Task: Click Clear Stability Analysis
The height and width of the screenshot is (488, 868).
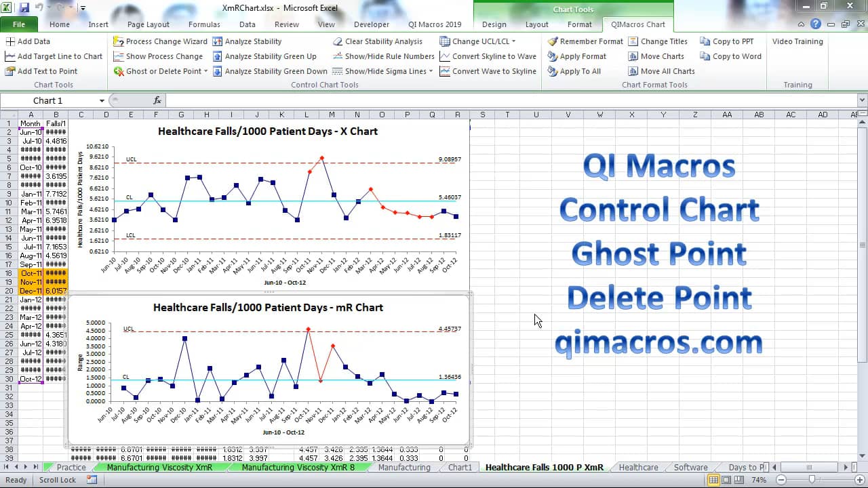Action: click(x=377, y=41)
